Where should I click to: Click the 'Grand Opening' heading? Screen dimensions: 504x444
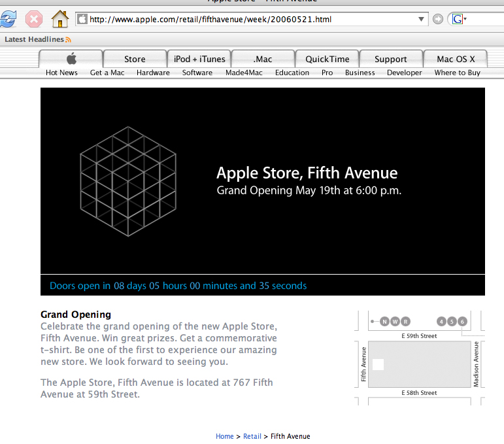[x=76, y=315]
